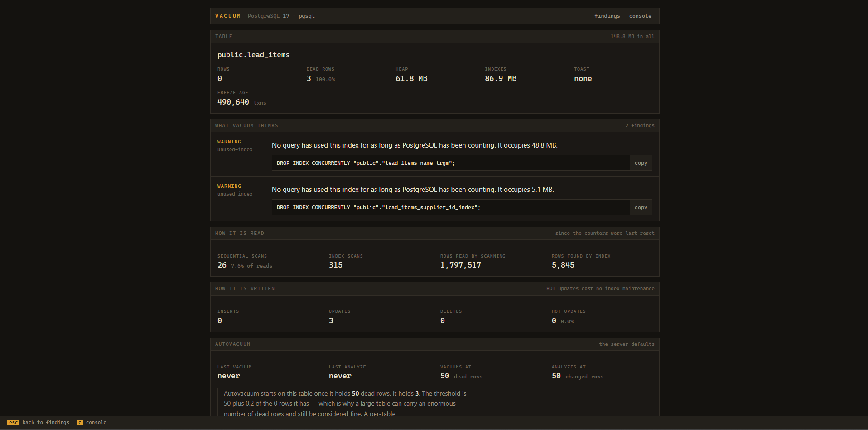The width and height of the screenshot is (868, 430).
Task: Click the message about 5.1 MB index
Action: (413, 190)
